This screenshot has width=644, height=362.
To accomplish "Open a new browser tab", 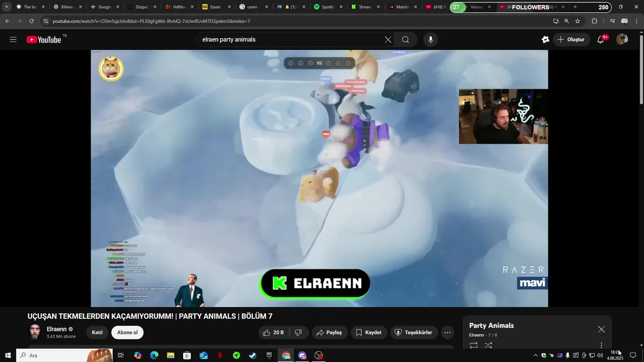I will [x=575, y=7].
